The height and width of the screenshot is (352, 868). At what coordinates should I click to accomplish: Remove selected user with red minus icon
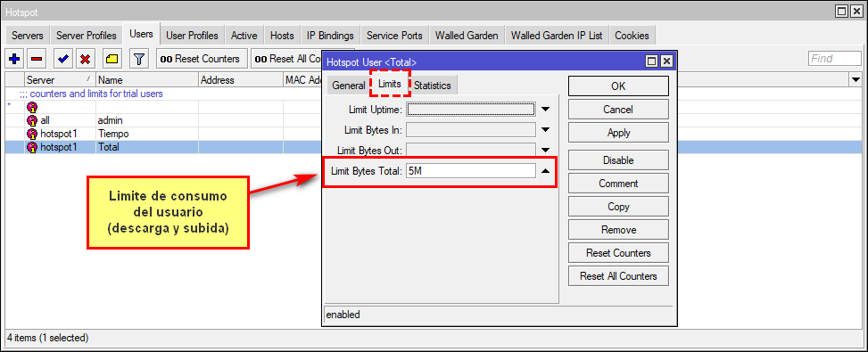[37, 59]
